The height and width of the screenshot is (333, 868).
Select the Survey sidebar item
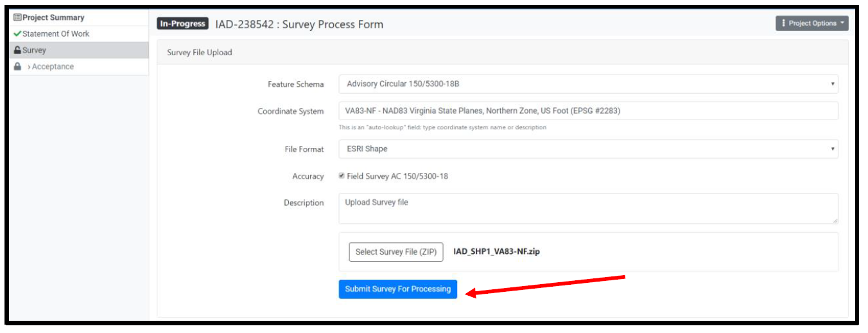coord(35,50)
